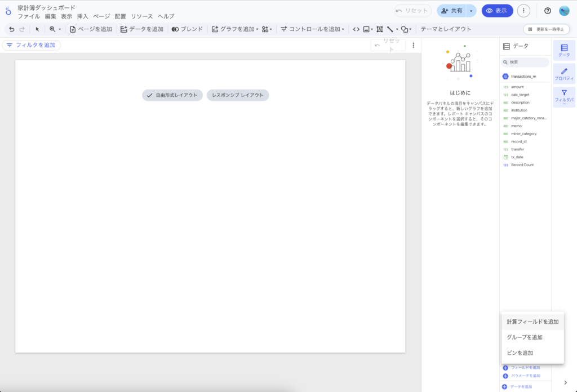Expand the 共有 share dropdown arrow
This screenshot has width=577, height=392.
click(x=471, y=11)
